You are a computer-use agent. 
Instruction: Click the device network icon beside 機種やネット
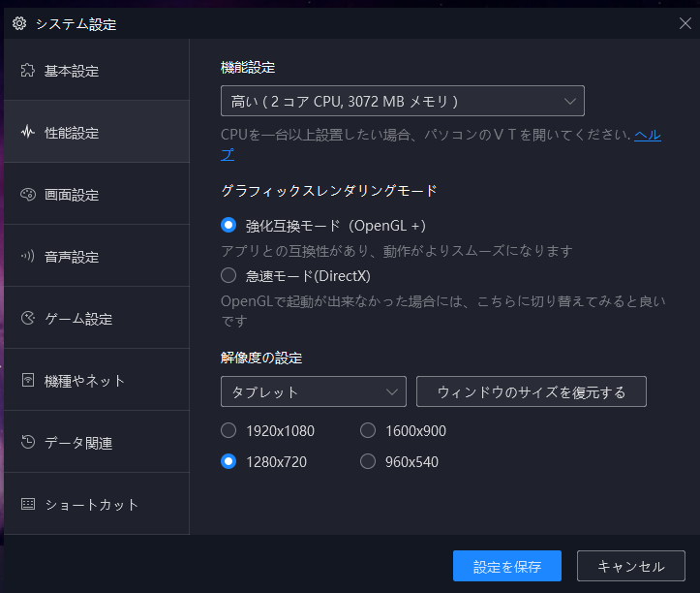(28, 380)
